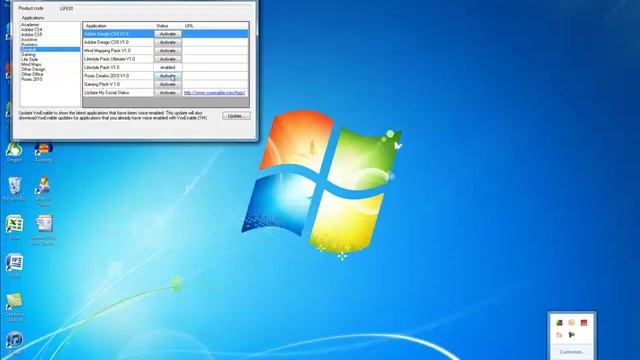Open the URL link in Social Status row
Viewport: 640px width, 360px height.
[x=215, y=93]
